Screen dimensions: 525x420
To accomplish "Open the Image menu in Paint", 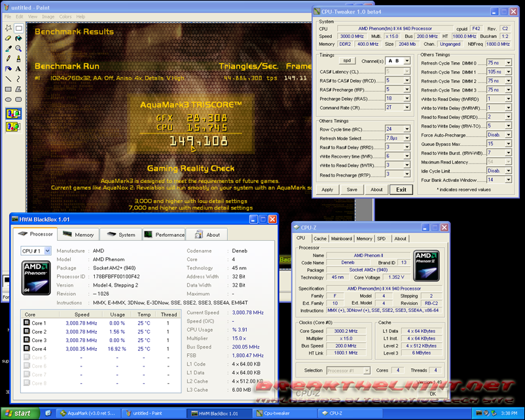I will [48, 16].
